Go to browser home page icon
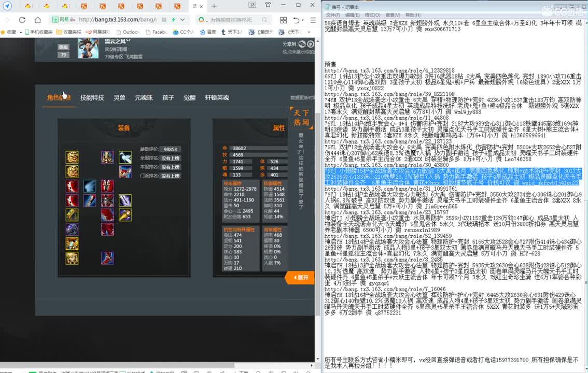The width and height of the screenshot is (588, 373). point(37,20)
